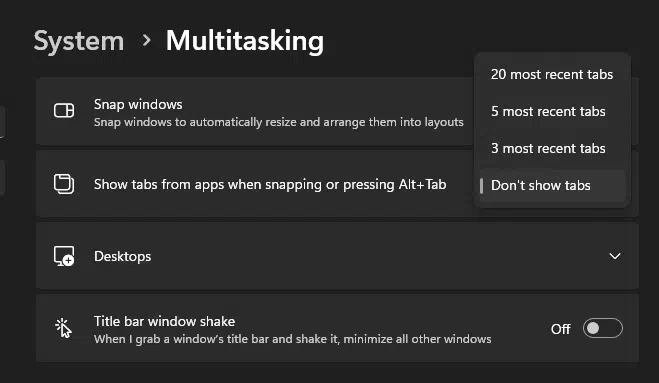Click the selected-item indicator beside Don't show tabs
This screenshot has height=383, width=659.
pos(482,186)
